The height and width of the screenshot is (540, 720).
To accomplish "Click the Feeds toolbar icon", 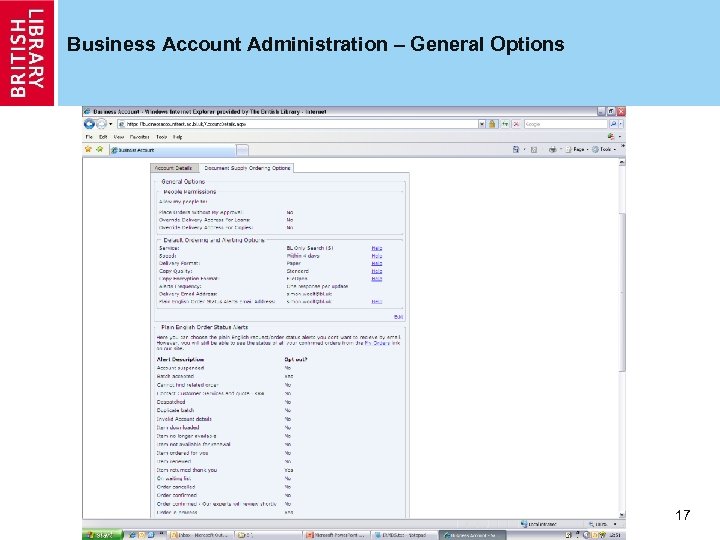I will click(x=534, y=149).
